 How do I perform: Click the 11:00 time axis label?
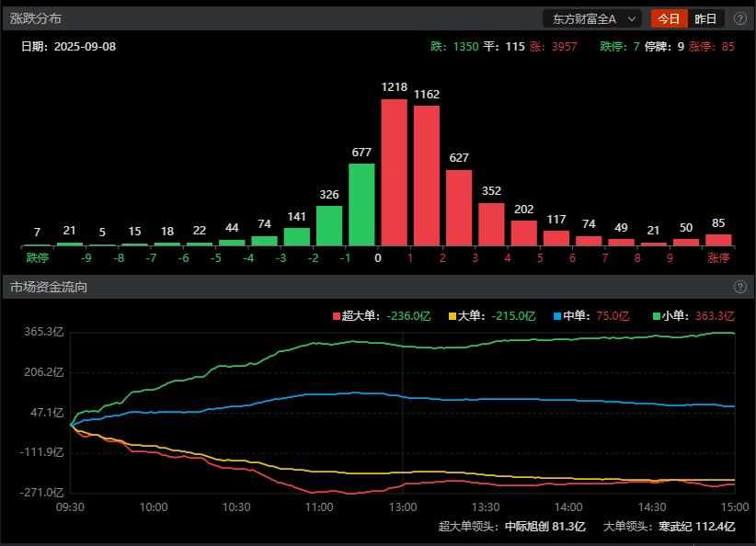point(319,507)
